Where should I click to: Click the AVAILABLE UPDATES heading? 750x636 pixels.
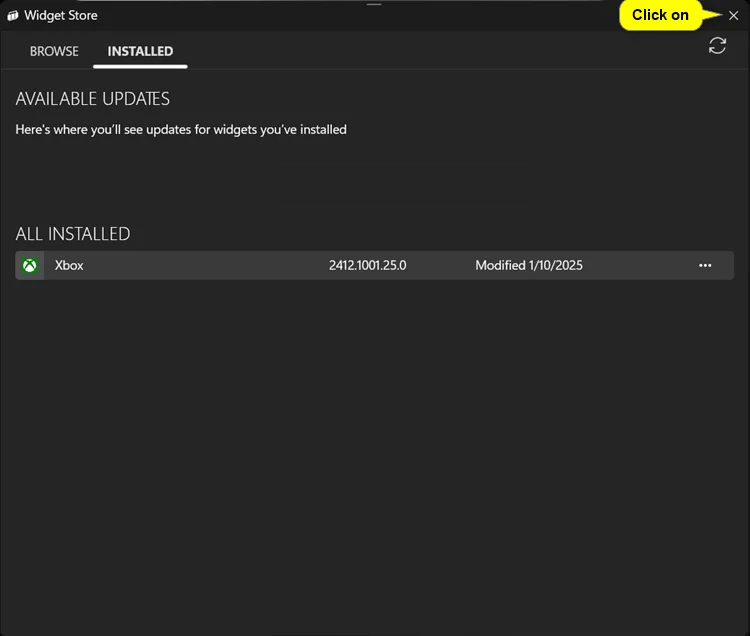pyautogui.click(x=93, y=99)
